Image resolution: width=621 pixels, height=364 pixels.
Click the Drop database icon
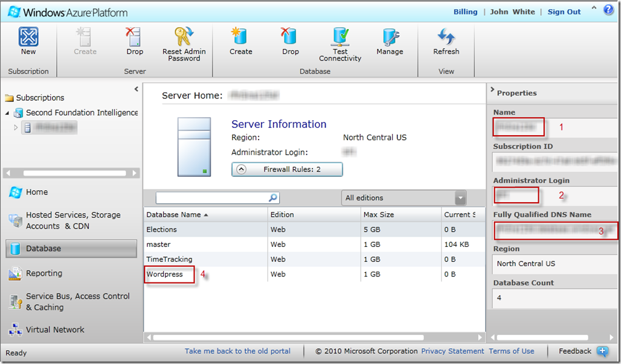(x=289, y=36)
